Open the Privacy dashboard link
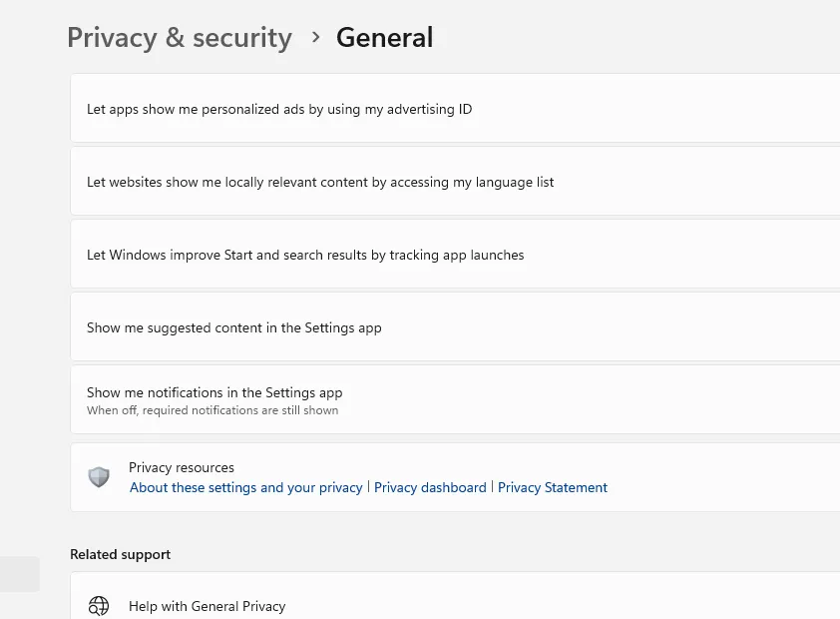The width and height of the screenshot is (840, 619). (x=430, y=487)
